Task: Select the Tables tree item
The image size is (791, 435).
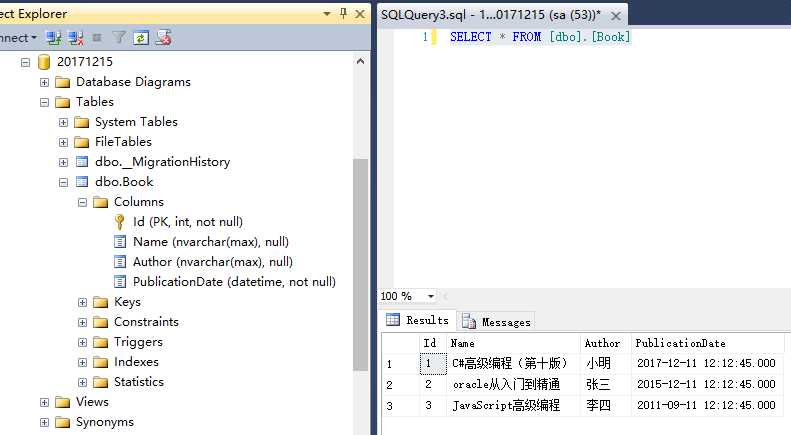Action: (x=94, y=102)
